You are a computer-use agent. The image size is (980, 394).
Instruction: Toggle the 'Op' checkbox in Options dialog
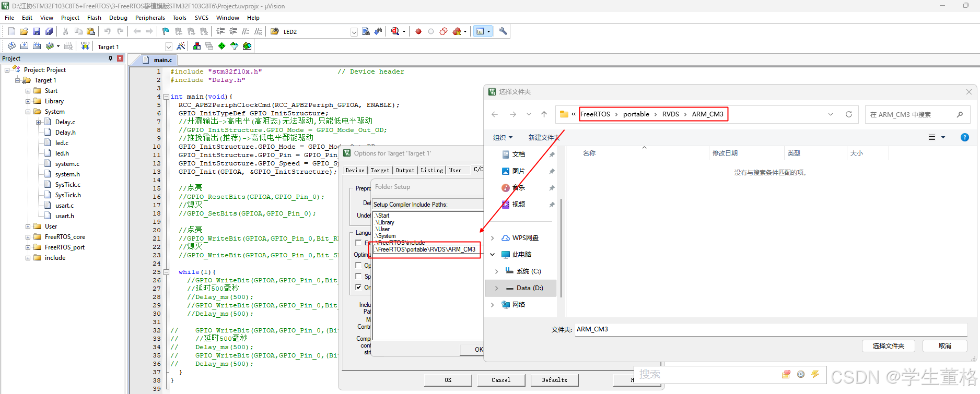point(358,265)
